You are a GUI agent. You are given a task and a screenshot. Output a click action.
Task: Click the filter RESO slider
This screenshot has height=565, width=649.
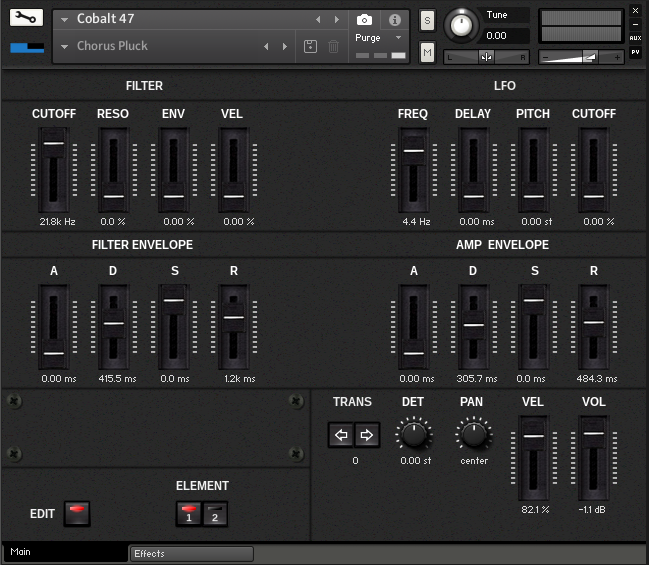[113, 170]
